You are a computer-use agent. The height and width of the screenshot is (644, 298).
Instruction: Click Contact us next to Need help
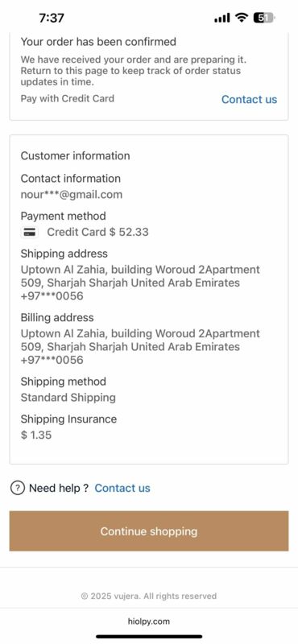122,488
